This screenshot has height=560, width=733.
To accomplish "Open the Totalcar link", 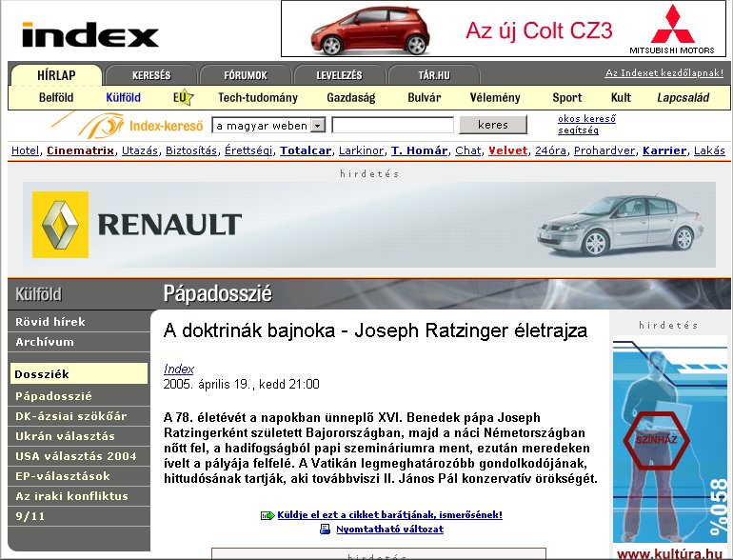I will [x=306, y=150].
